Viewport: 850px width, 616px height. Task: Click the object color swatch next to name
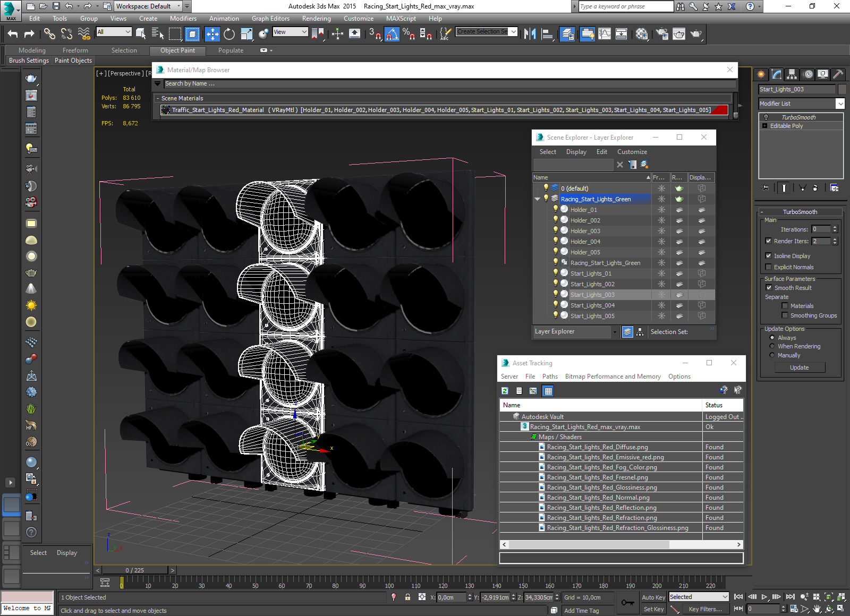coord(841,89)
